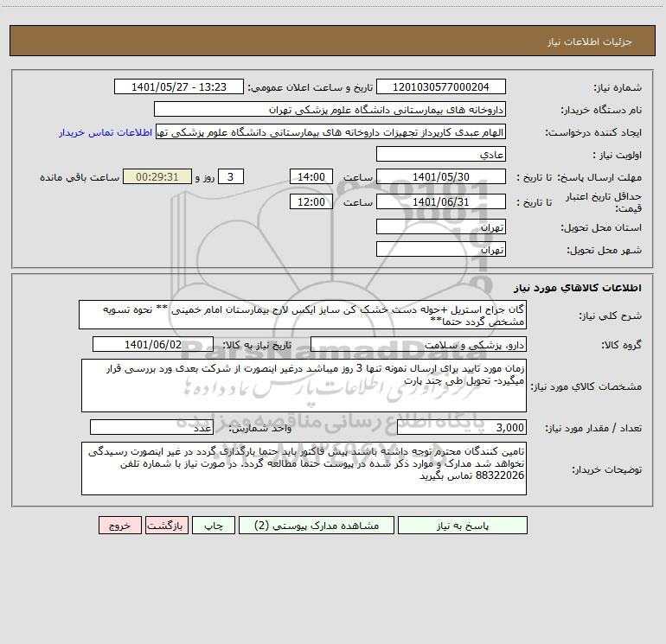
Task: Click گروه کالا field دارو، پزشکی و سلامت
Action: coord(419,344)
